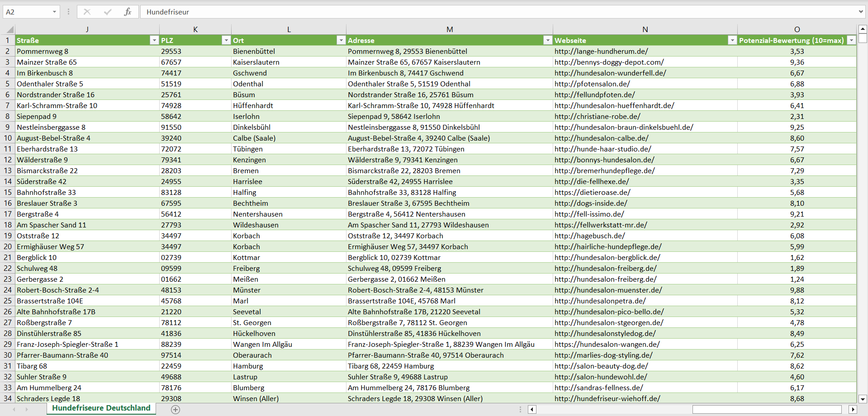Click the Insert Function fx icon
The image size is (868, 416).
(128, 12)
